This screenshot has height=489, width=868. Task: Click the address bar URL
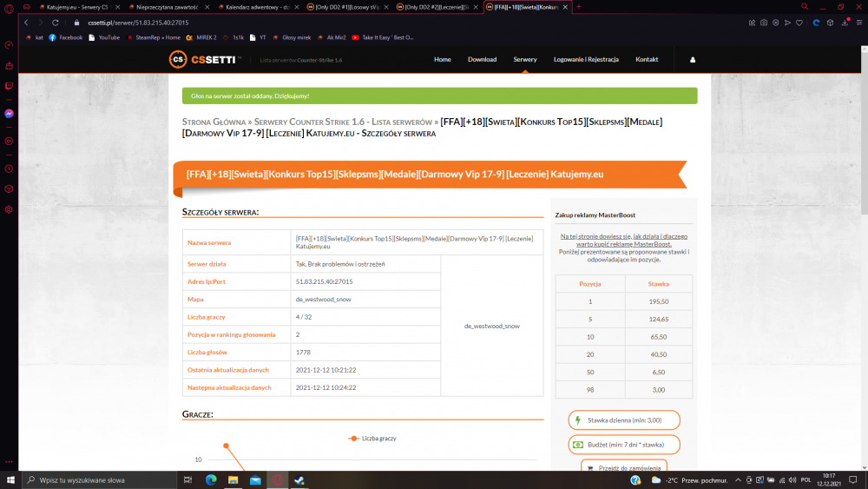click(138, 23)
